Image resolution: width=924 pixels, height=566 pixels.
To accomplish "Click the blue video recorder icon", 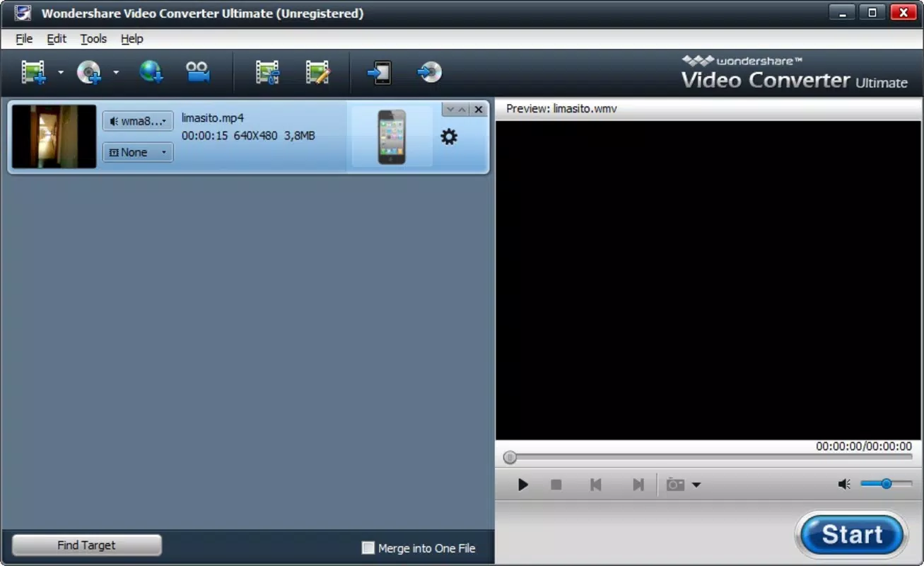I will point(198,72).
